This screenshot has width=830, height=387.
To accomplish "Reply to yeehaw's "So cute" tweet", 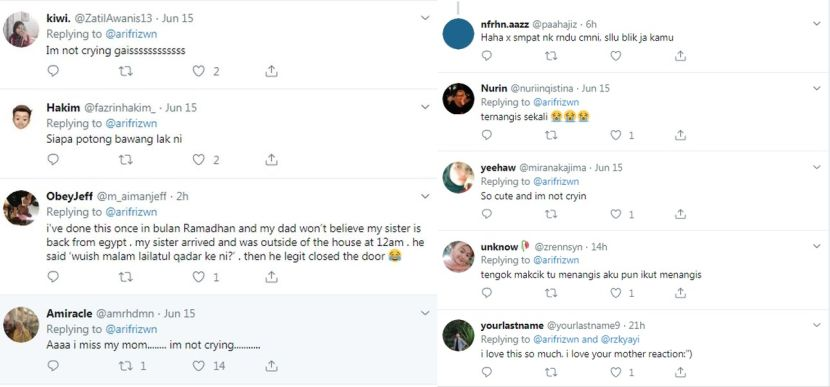I will coord(486,214).
